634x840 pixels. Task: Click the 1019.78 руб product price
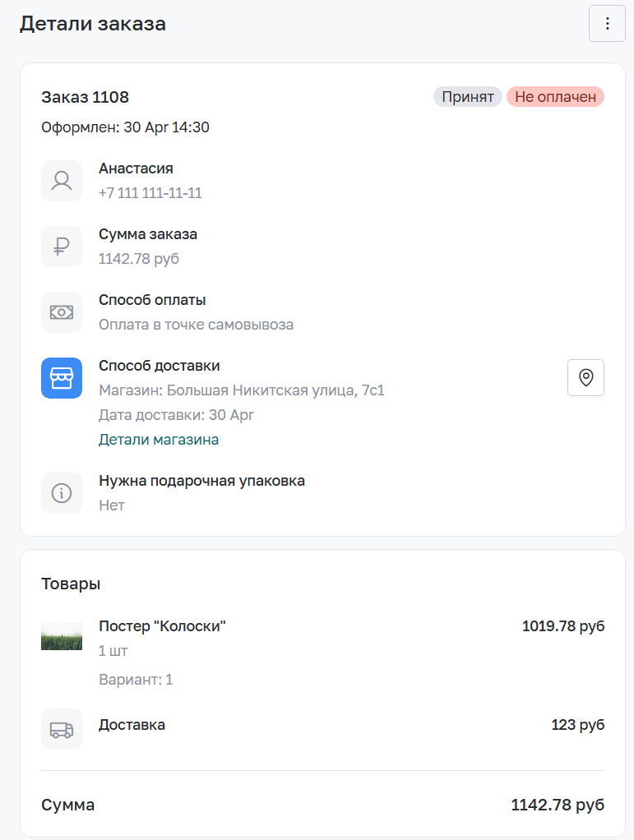(x=563, y=626)
